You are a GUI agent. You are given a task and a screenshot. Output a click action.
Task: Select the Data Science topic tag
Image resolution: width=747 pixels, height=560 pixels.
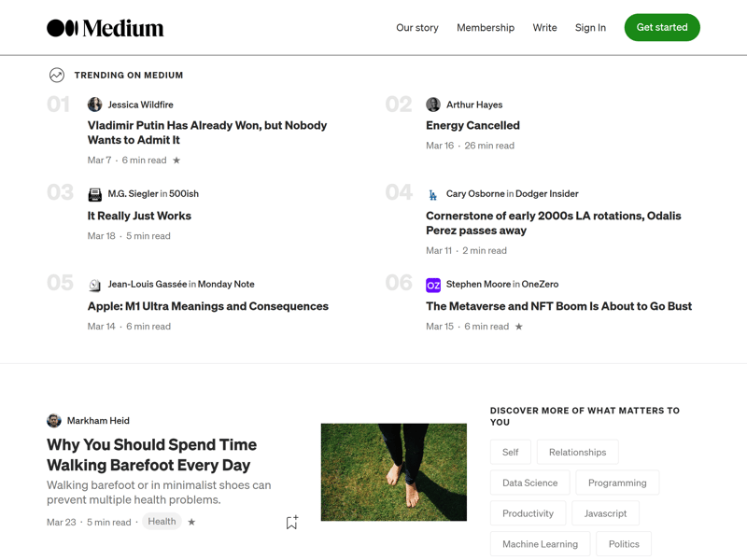pyautogui.click(x=529, y=483)
